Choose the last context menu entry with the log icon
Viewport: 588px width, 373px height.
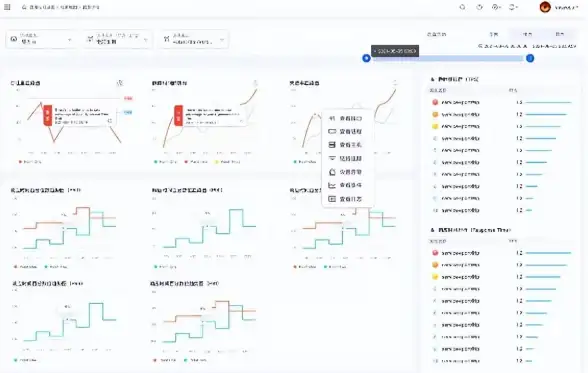(348, 199)
